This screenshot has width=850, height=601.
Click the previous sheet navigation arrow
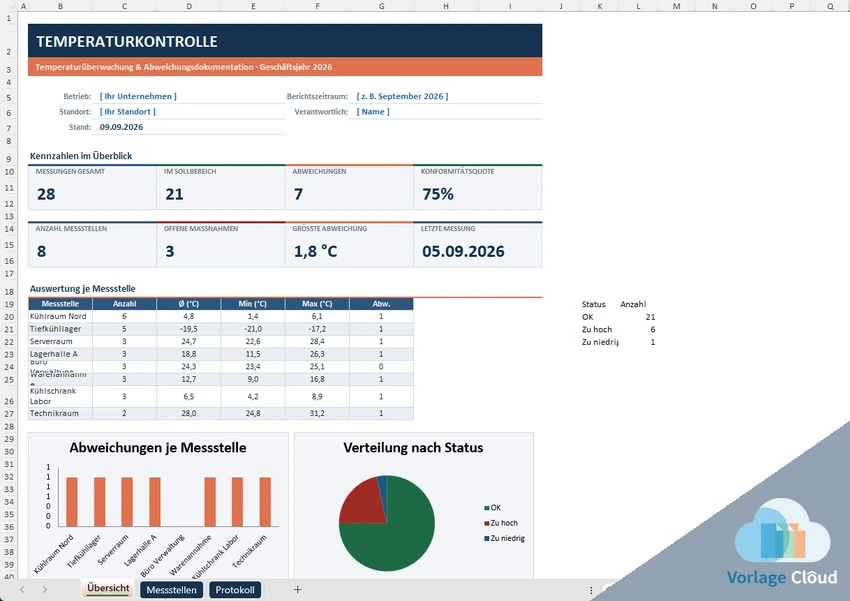coord(22,590)
